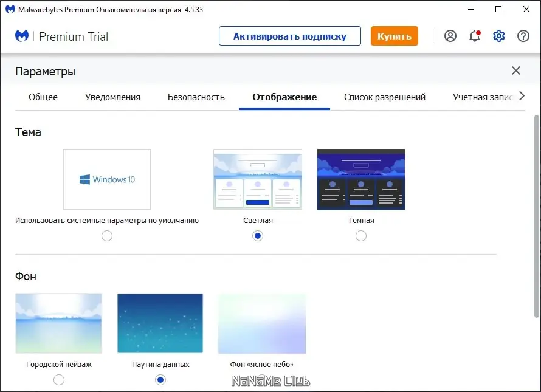Click the Windows 10 theme thumbnail
The width and height of the screenshot is (541, 392).
(x=107, y=179)
